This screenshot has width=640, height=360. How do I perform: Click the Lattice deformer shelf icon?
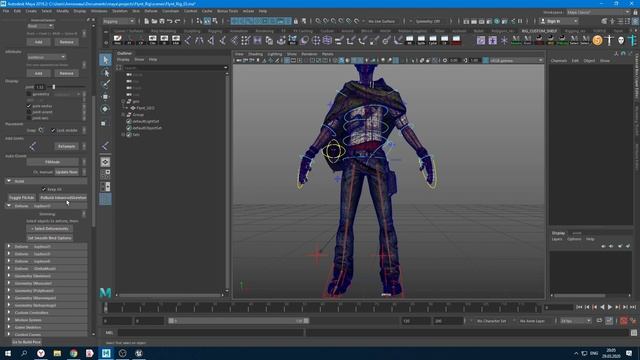coord(327,40)
